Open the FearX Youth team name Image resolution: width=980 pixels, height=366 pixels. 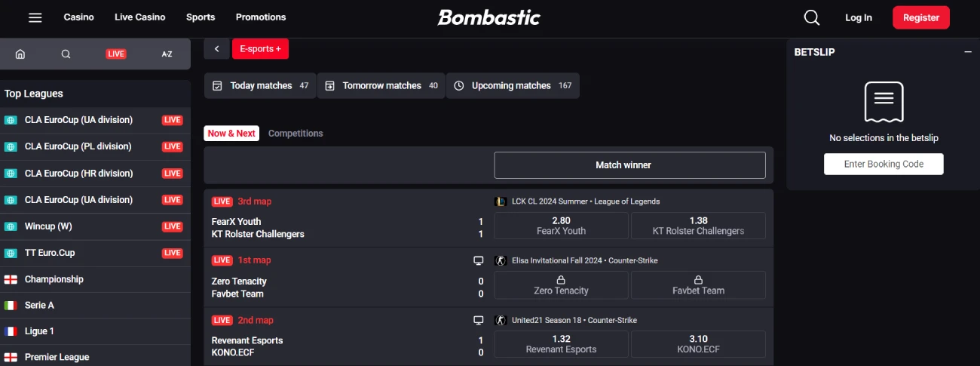(x=236, y=222)
